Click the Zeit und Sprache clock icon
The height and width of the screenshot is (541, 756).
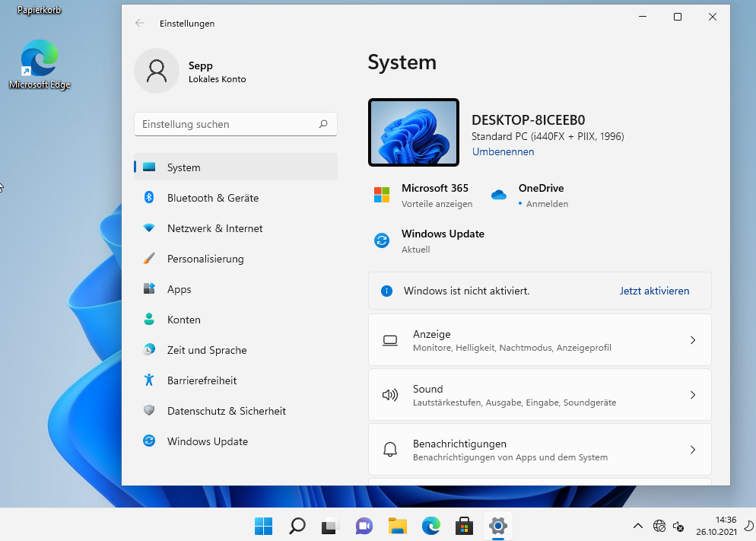click(x=149, y=349)
